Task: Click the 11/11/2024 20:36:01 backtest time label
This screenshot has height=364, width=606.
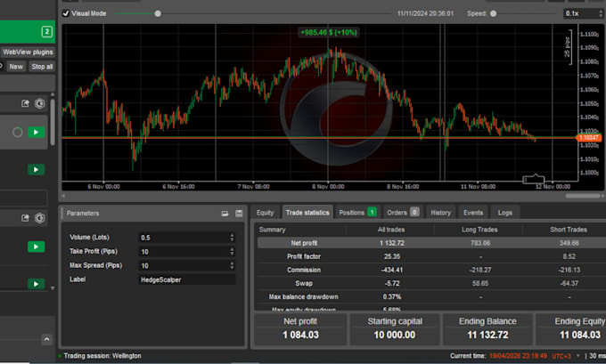Action: tap(425, 13)
